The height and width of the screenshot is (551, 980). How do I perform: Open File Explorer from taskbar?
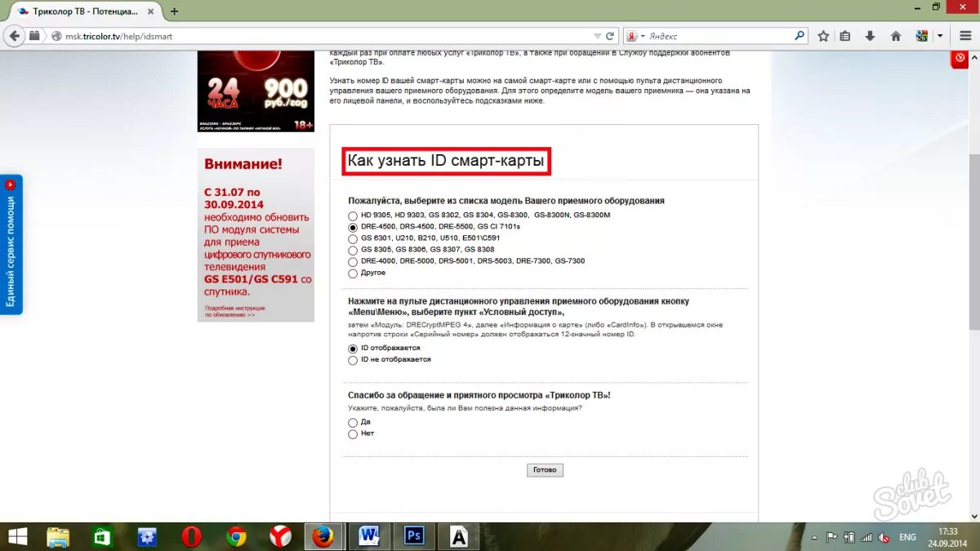coord(58,537)
